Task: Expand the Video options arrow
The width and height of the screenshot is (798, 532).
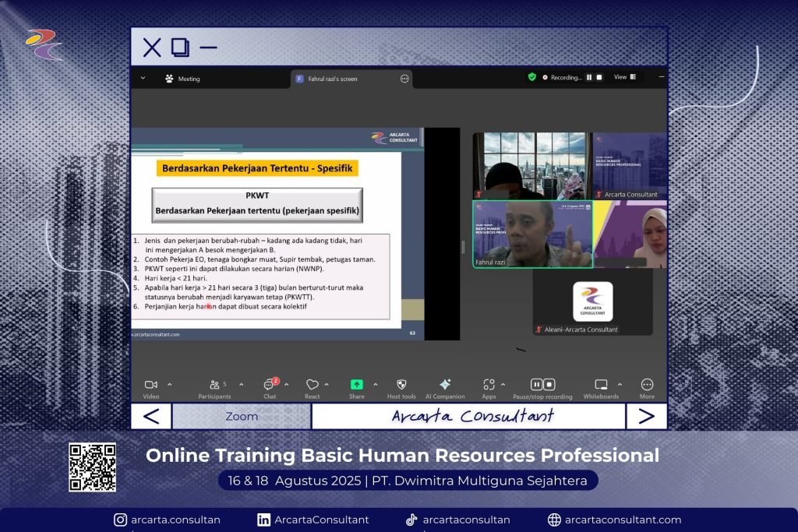Action: tap(170, 384)
